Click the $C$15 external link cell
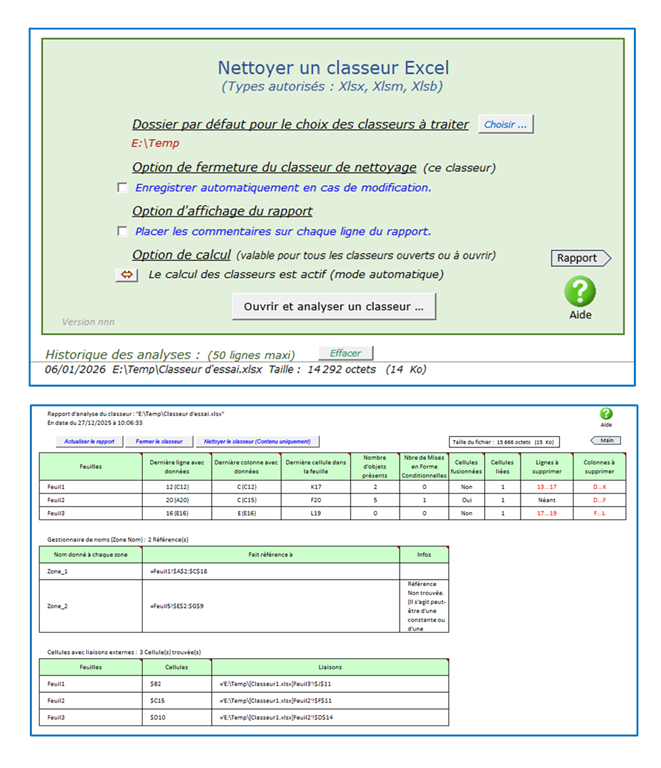Viewport: 661px width, 768px height. coord(176,700)
